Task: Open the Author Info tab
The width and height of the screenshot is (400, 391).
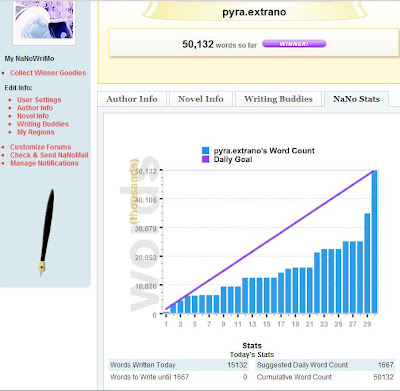Action: 132,99
